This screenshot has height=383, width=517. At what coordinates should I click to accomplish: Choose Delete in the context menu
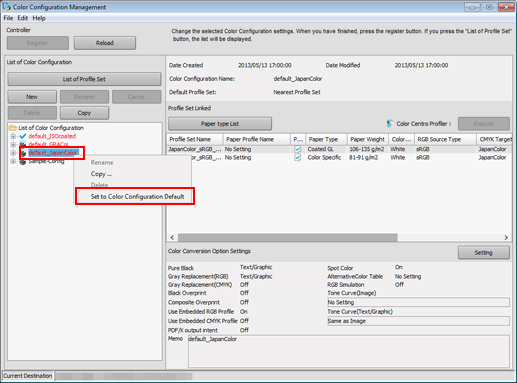pyautogui.click(x=133, y=185)
